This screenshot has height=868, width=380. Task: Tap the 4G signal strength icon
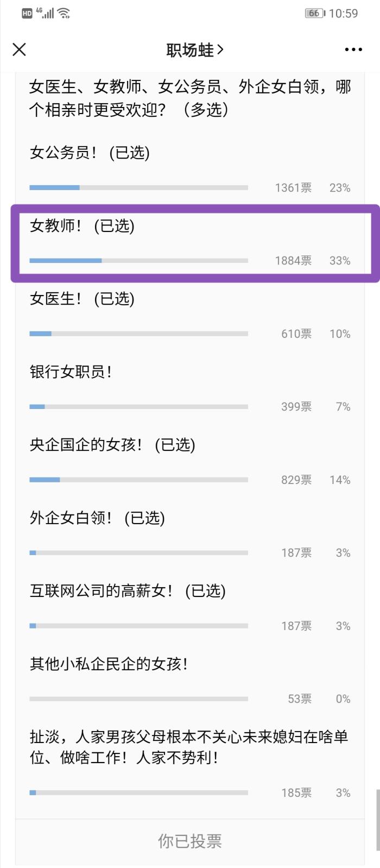[x=46, y=13]
